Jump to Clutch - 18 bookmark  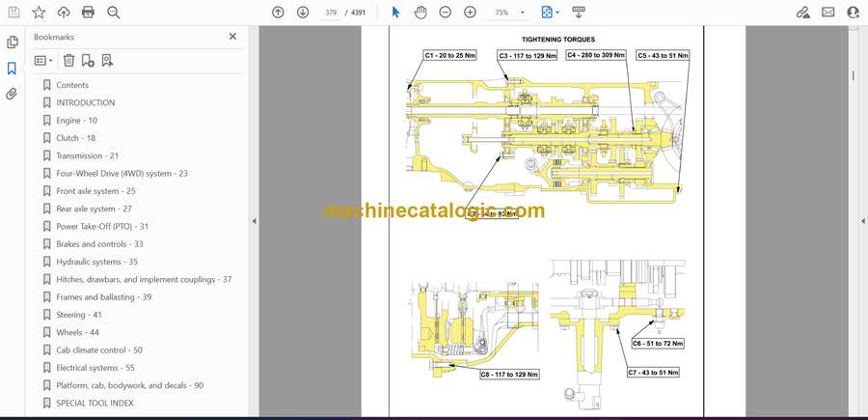75,138
